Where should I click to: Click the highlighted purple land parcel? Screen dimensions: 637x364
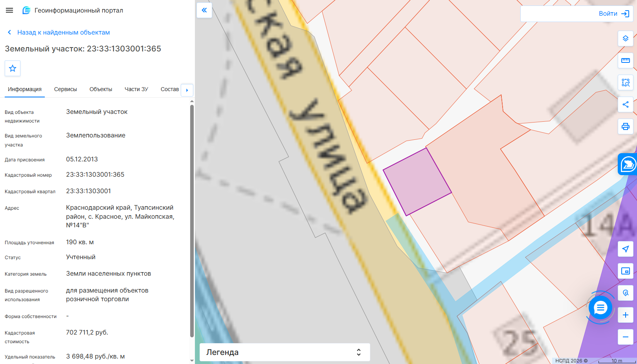click(x=417, y=181)
